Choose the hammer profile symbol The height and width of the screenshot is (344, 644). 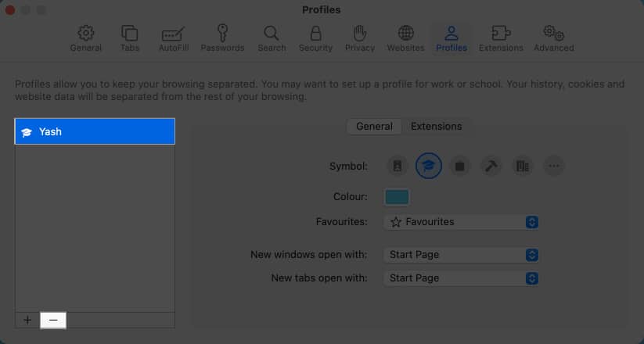[x=491, y=167]
